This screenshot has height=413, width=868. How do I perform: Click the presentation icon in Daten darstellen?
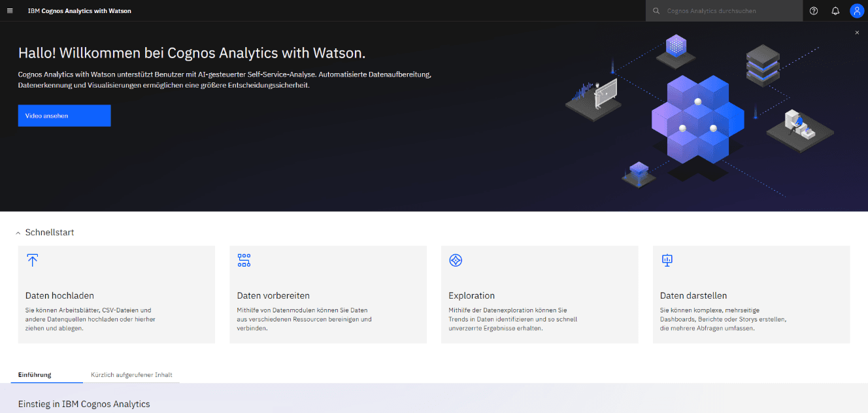pos(667,260)
